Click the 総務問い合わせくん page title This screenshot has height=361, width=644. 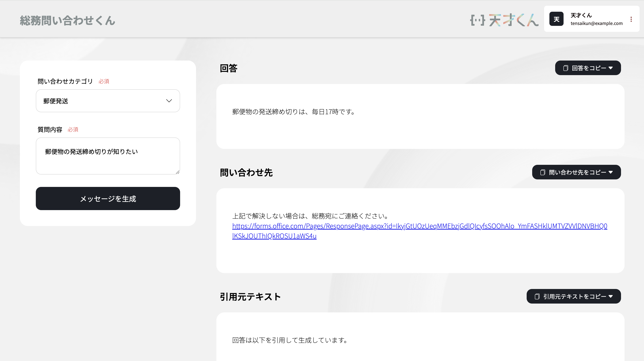(x=67, y=20)
